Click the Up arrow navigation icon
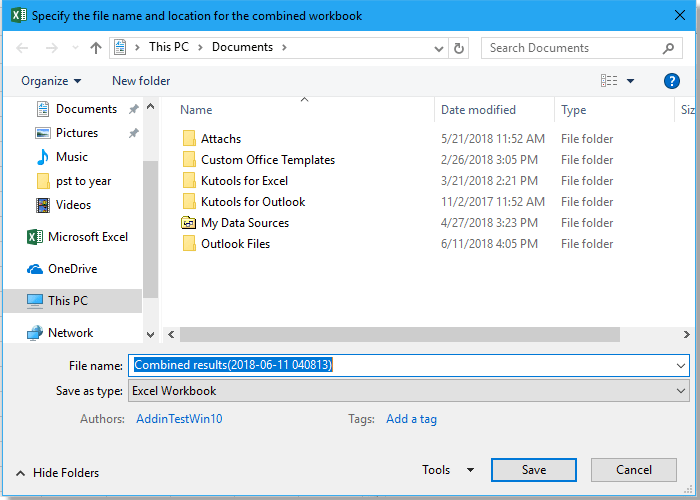 pos(96,48)
